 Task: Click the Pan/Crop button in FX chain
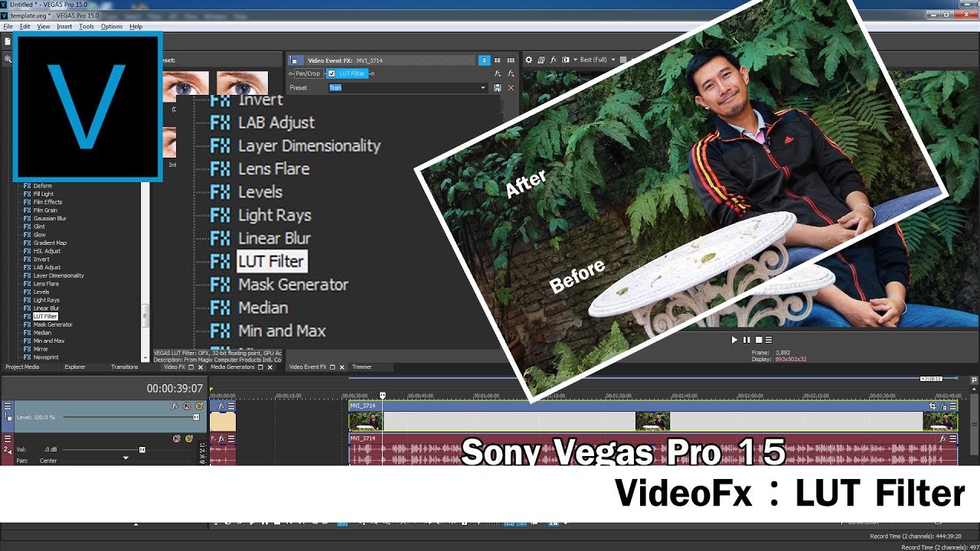(308, 73)
